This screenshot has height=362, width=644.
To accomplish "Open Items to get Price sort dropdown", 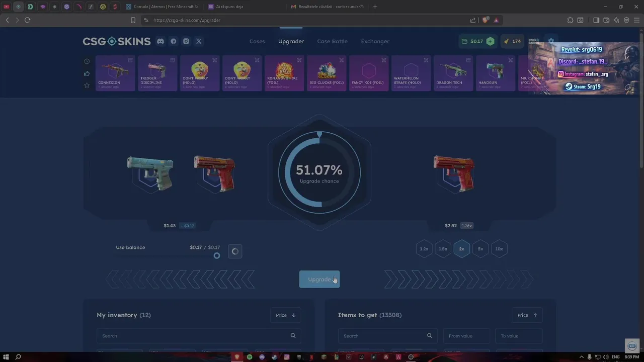I will 527,315.
